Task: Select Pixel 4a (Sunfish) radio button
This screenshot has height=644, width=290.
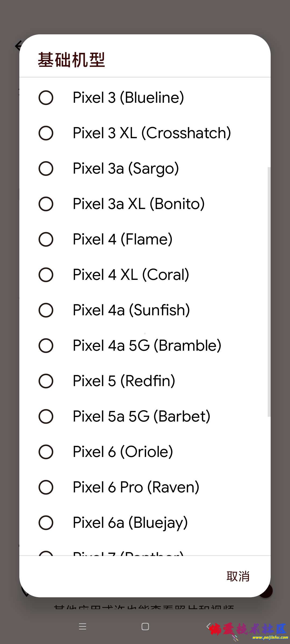Action: (46, 310)
